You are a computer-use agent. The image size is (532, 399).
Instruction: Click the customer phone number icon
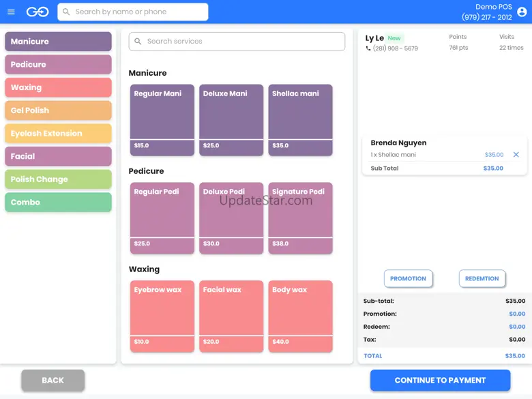369,49
